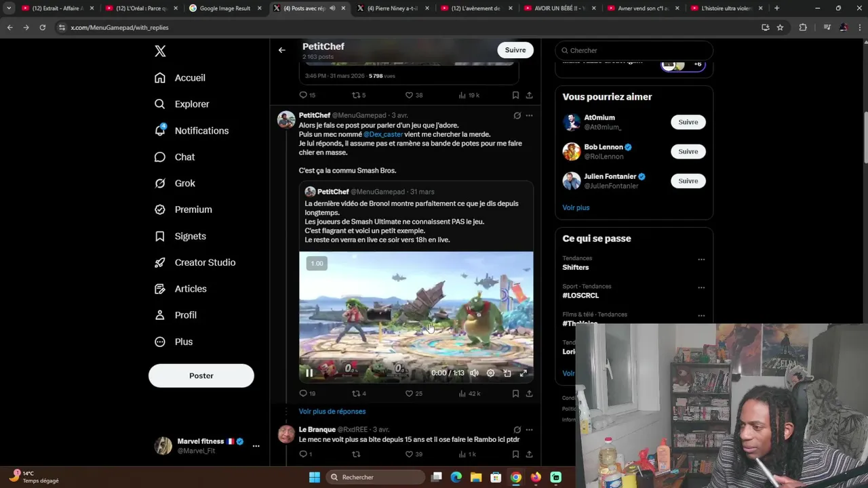Bookmark the top post with 19 k views
868x488 pixels.
coord(515,95)
